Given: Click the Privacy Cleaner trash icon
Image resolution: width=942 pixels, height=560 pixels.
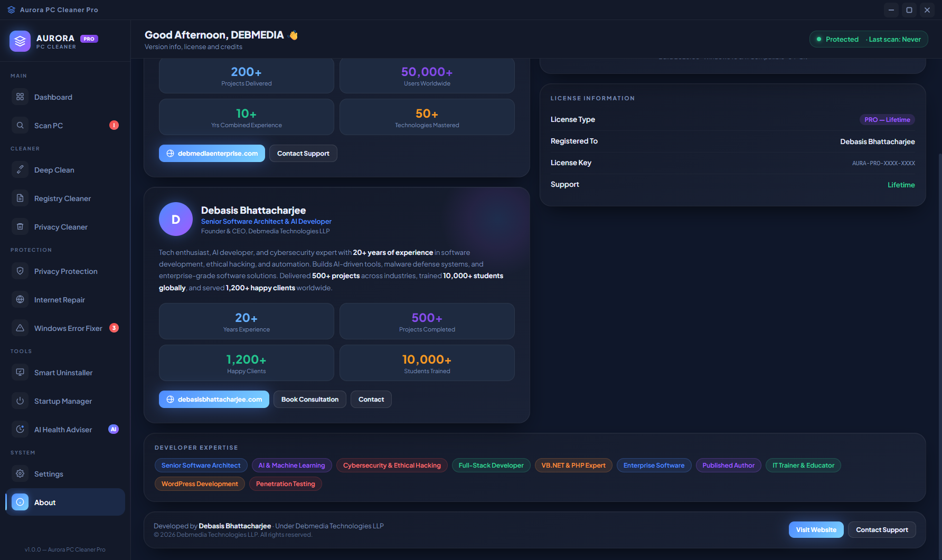Looking at the screenshot, I should [20, 226].
